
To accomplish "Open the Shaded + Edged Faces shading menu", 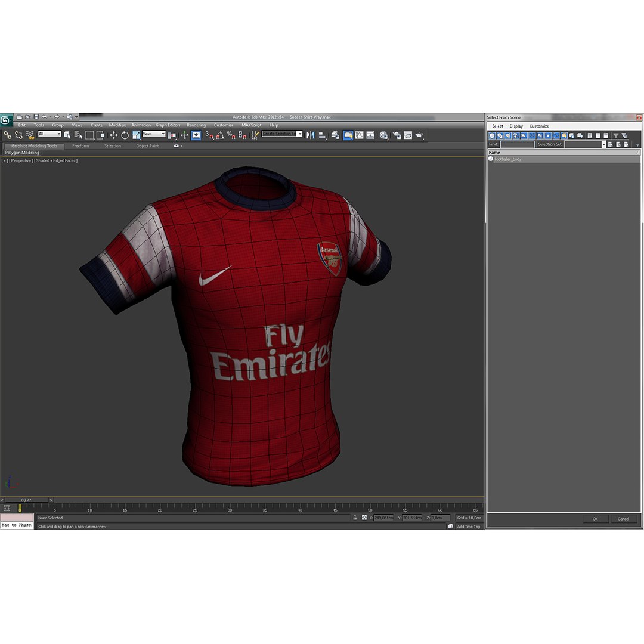I will (x=56, y=160).
